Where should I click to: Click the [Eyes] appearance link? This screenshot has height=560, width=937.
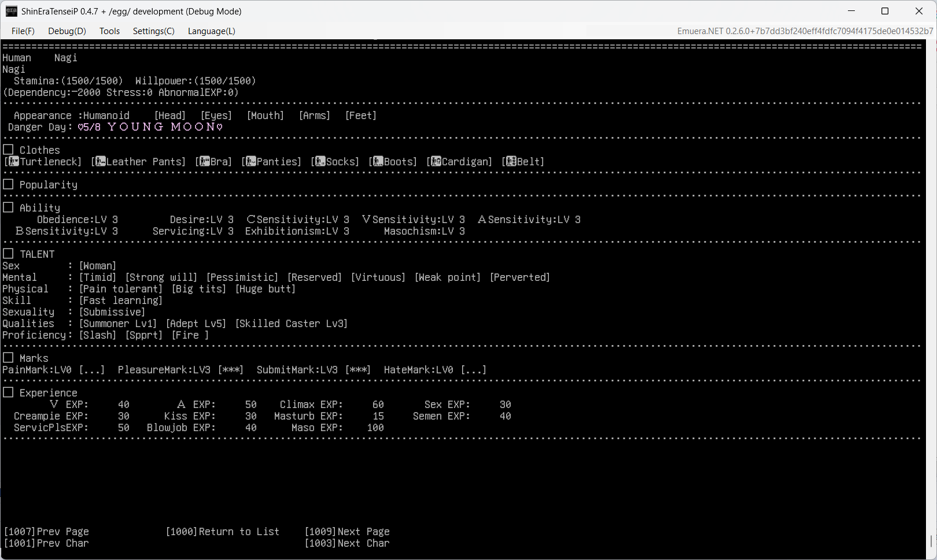[x=216, y=116]
